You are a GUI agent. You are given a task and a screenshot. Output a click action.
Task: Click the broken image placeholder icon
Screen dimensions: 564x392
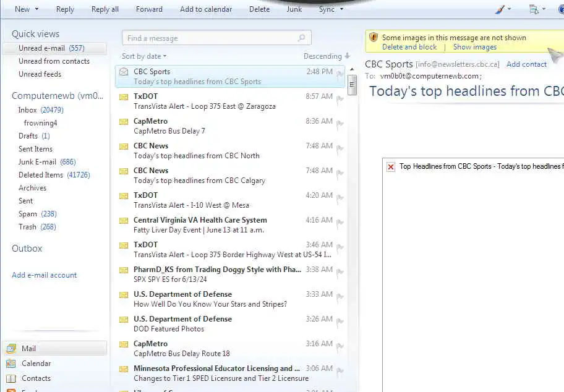[x=391, y=167]
